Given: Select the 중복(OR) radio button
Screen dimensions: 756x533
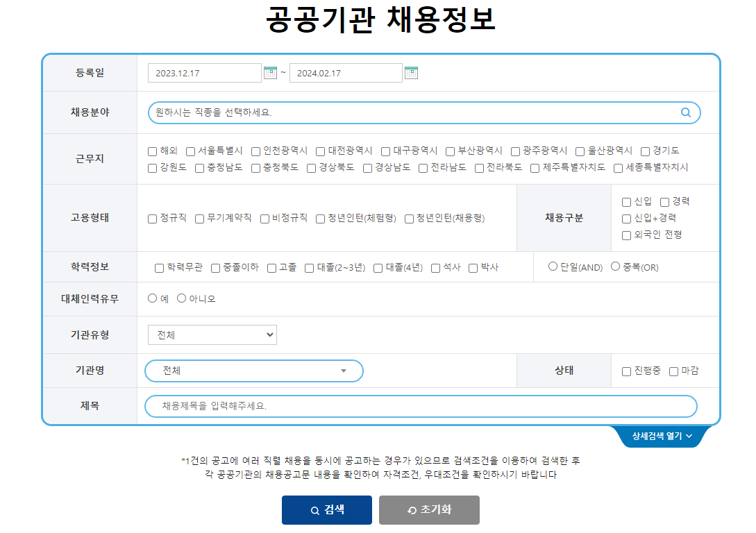Looking at the screenshot, I should [615, 266].
